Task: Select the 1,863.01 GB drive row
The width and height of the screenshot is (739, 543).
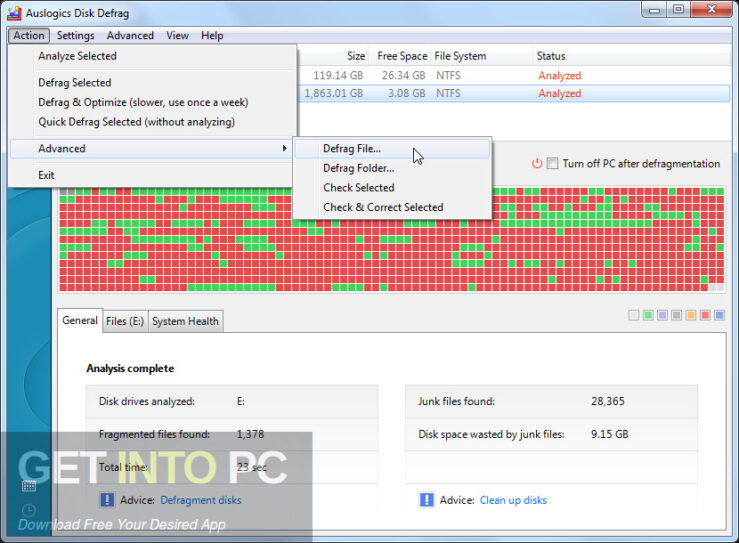Action: click(514, 93)
